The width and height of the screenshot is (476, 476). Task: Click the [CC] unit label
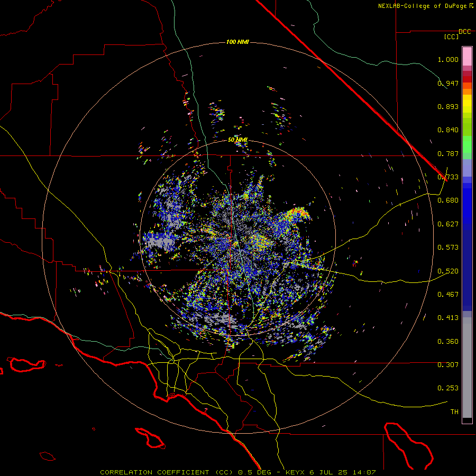(x=452, y=37)
